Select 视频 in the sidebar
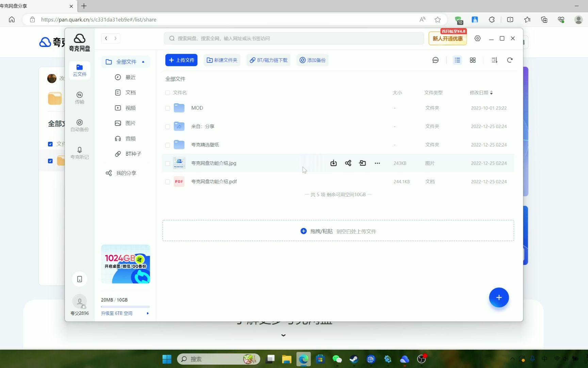Image resolution: width=588 pixels, height=368 pixels. pyautogui.click(x=125, y=108)
